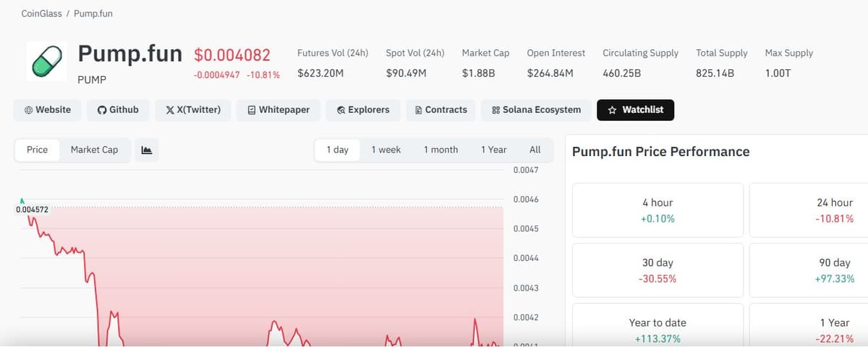
Task: Click the Pump.fun Price Performance heading
Action: pyautogui.click(x=660, y=152)
